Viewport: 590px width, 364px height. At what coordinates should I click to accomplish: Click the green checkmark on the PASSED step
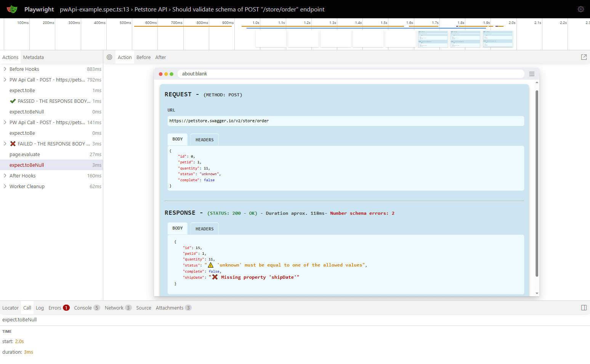pos(13,101)
